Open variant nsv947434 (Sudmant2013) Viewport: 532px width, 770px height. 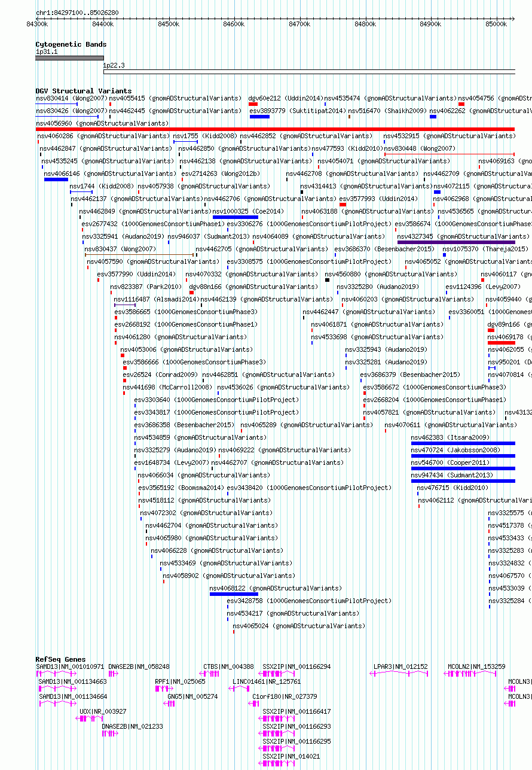[x=452, y=475]
